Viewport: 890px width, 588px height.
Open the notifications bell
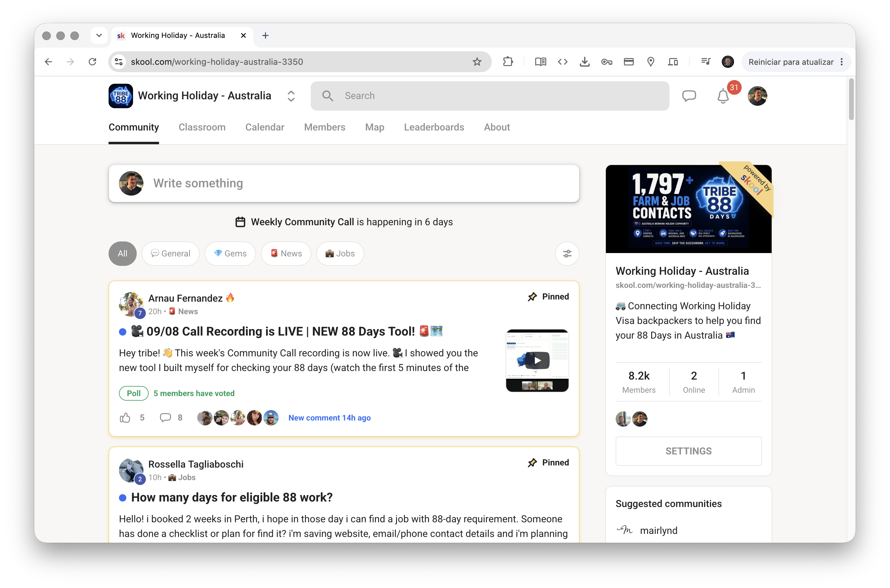pos(723,96)
